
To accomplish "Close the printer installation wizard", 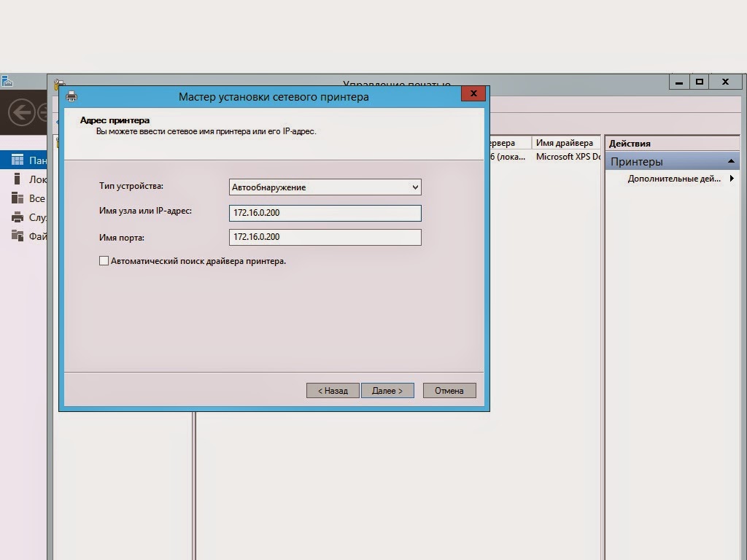I will click(473, 94).
